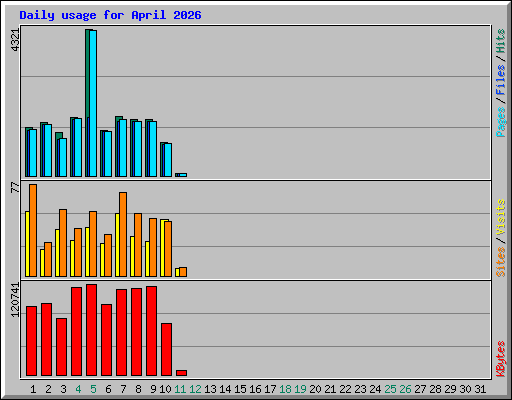Viewport: 512px width, 400px height.
Task: Click day label 31 on the x-axis
Action: [x=480, y=389]
